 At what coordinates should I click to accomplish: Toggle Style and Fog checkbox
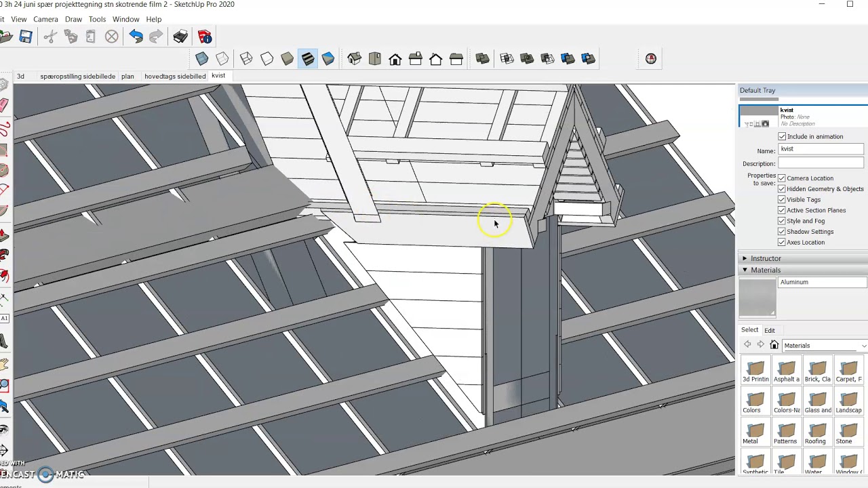(x=782, y=221)
